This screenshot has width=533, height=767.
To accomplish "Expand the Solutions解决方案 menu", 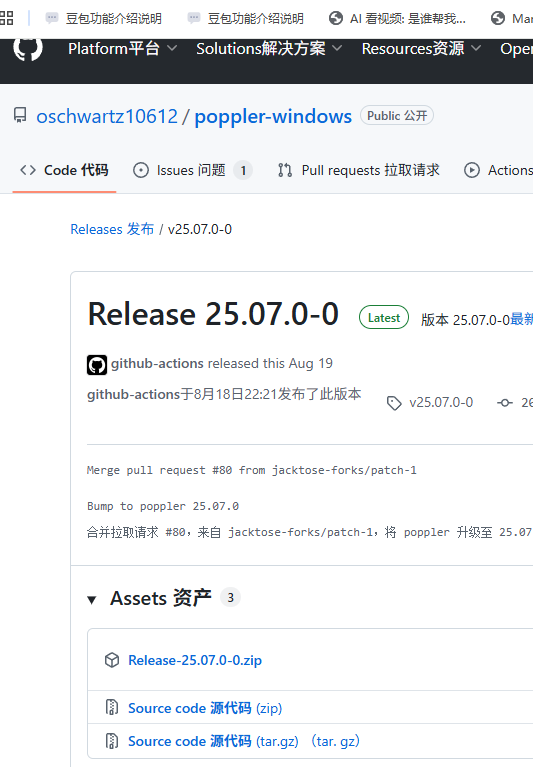I will [x=269, y=48].
